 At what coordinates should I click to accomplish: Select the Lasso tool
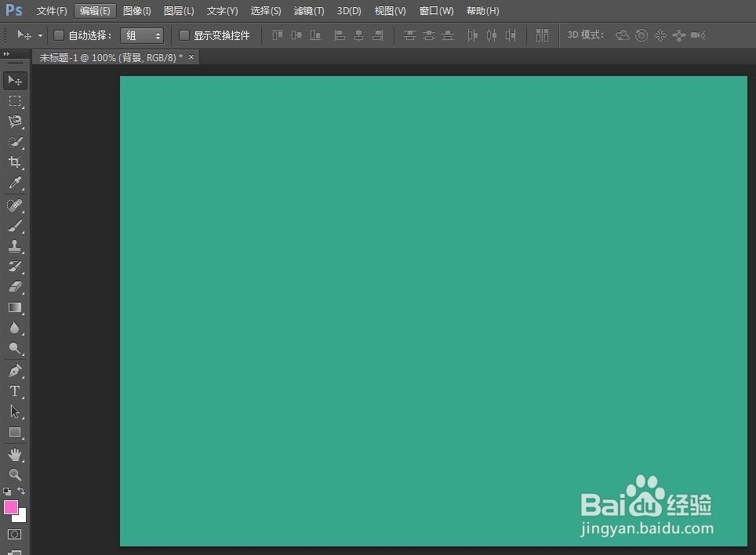click(x=15, y=122)
